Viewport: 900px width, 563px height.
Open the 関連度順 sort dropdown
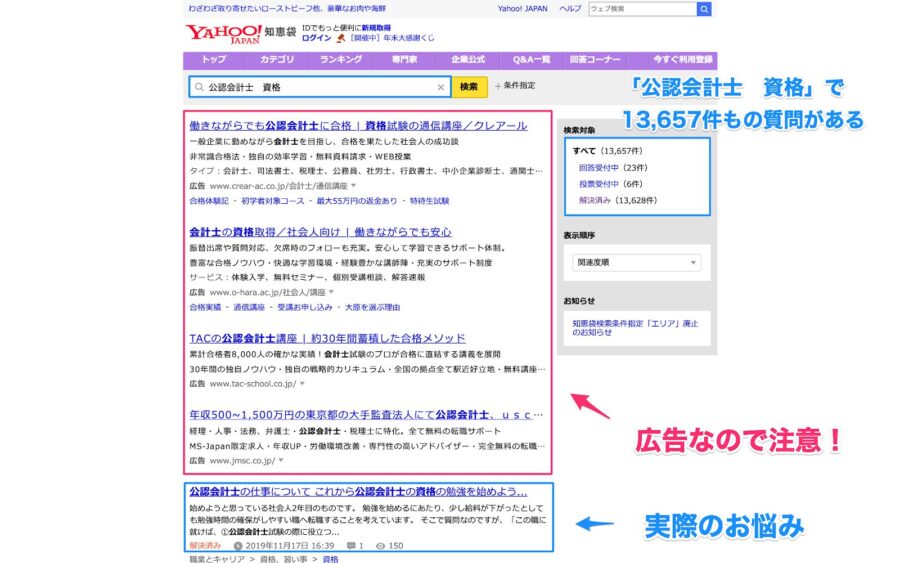(637, 262)
